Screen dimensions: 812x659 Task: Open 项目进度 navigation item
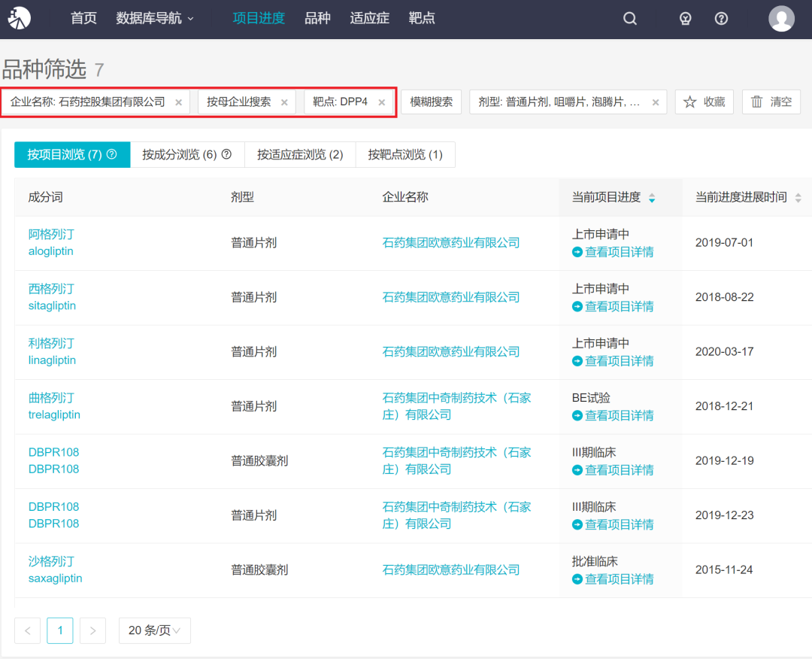tap(259, 19)
